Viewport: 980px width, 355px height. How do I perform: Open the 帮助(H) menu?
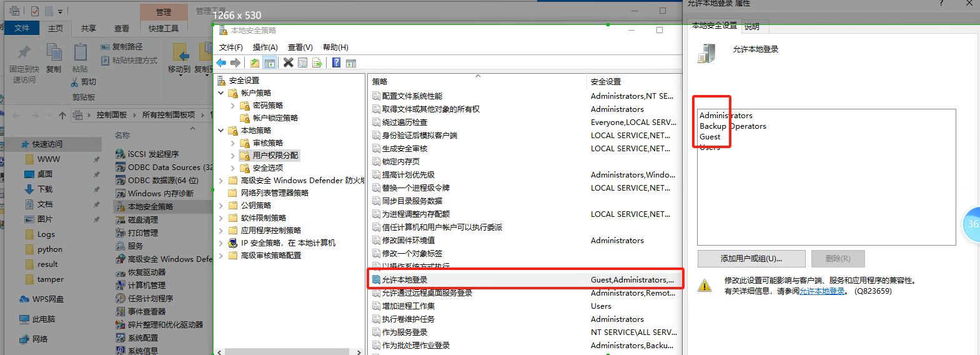(336, 47)
